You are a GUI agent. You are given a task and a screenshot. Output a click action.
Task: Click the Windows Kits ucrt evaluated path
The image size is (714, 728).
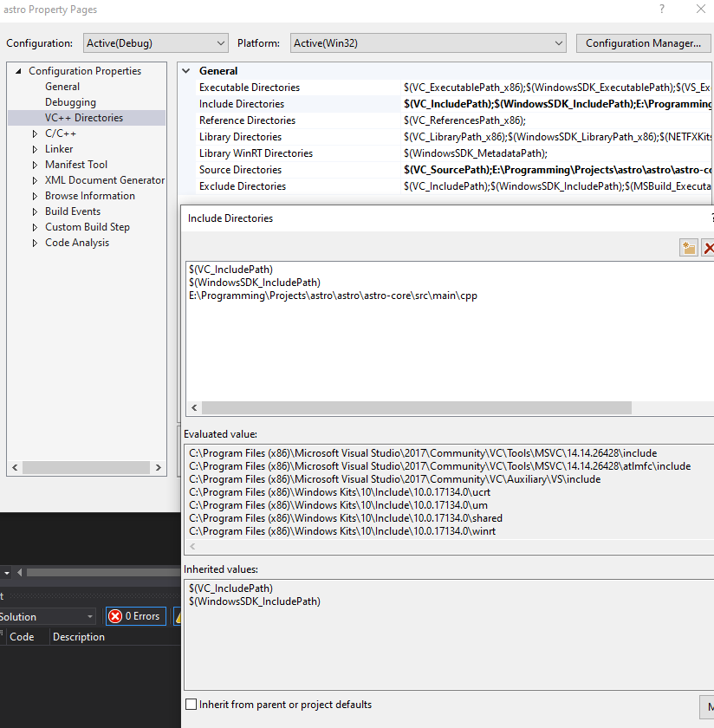(340, 492)
